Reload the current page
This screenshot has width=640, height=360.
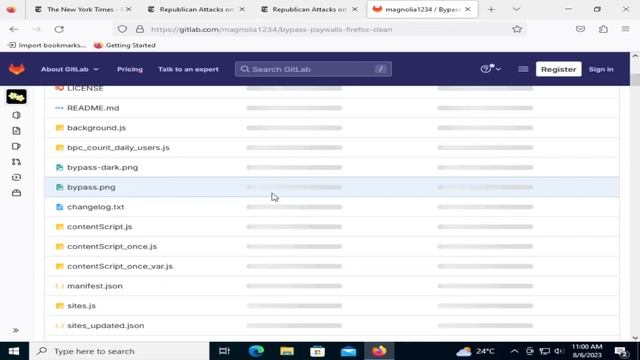(59, 29)
